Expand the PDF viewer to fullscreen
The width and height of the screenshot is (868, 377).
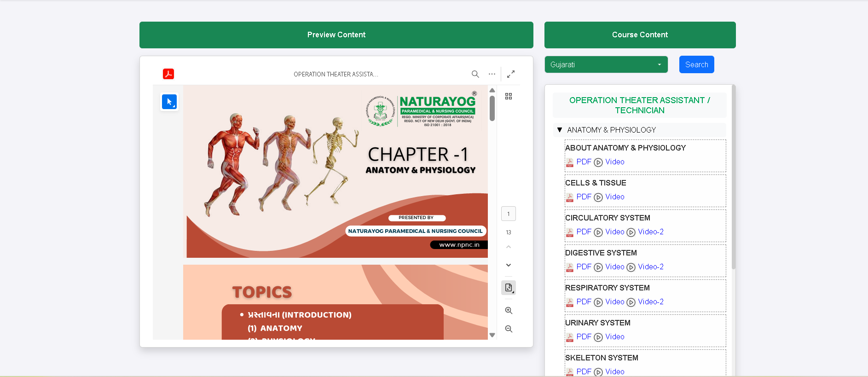[511, 74]
